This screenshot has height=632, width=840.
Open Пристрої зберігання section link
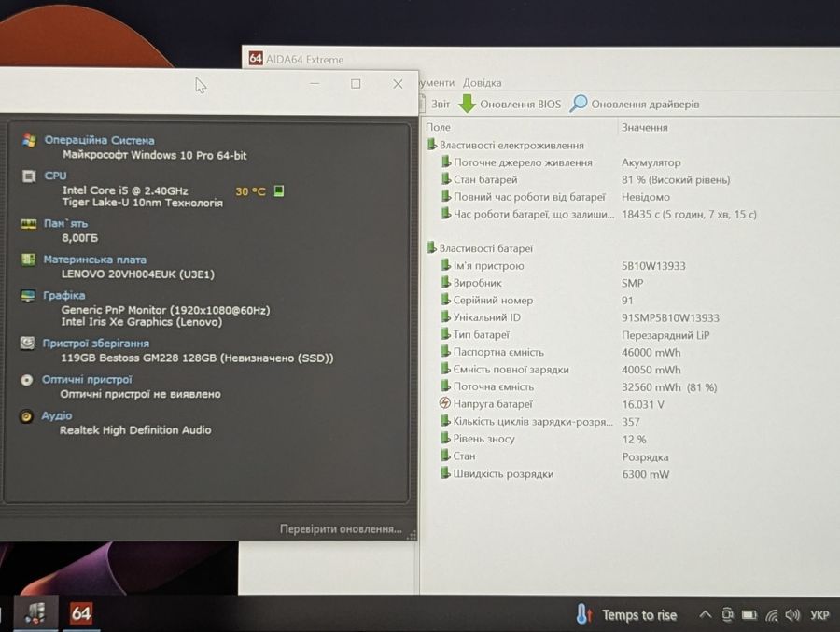(96, 343)
